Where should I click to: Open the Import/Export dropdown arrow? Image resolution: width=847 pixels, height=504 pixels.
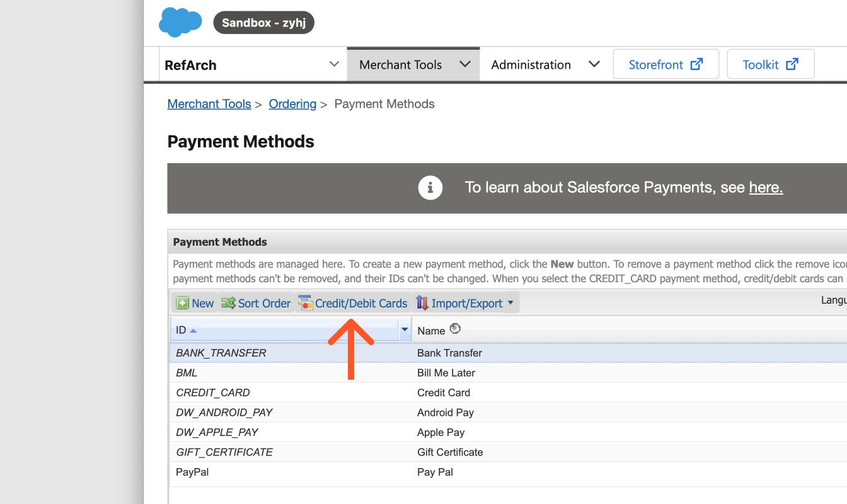510,303
